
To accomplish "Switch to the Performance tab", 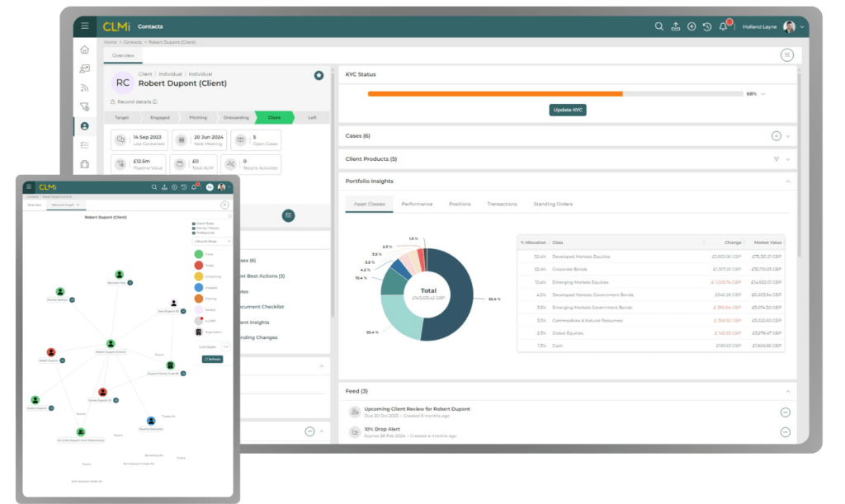I will (x=417, y=204).
